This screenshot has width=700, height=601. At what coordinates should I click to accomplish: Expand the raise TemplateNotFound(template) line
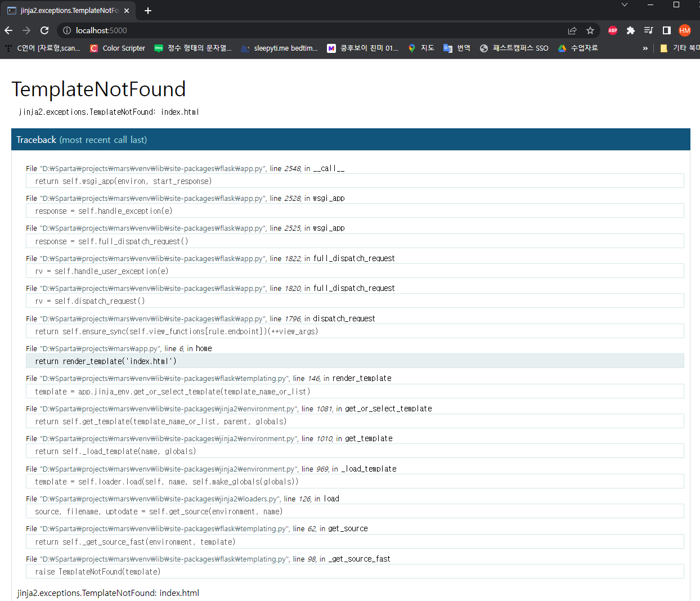pyautogui.click(x=355, y=572)
